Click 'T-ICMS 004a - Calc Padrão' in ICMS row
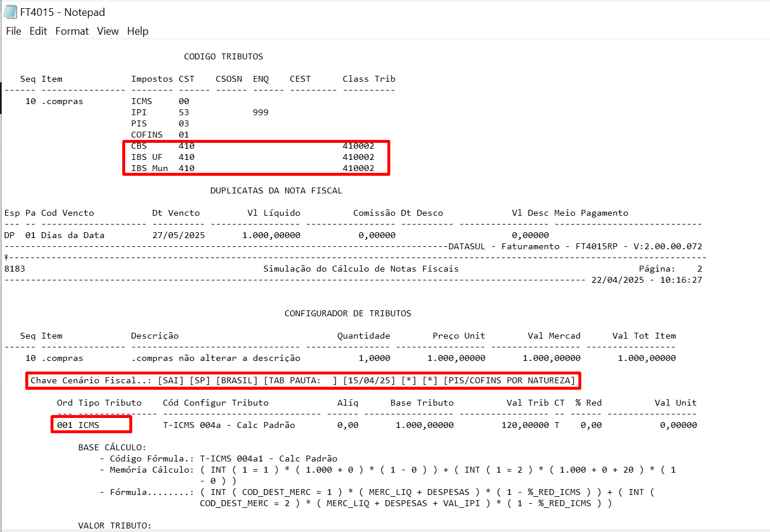Screen dimensions: 770x532 pos(229,425)
